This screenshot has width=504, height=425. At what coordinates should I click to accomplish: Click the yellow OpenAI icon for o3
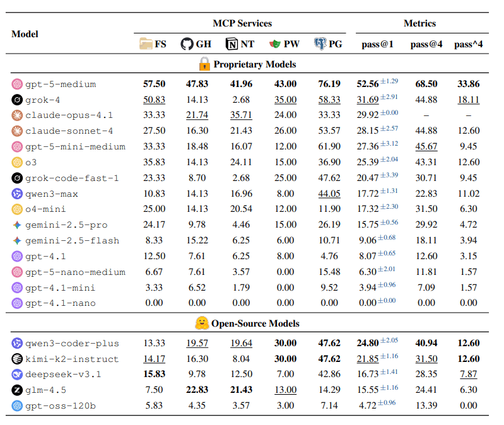pyautogui.click(x=17, y=162)
